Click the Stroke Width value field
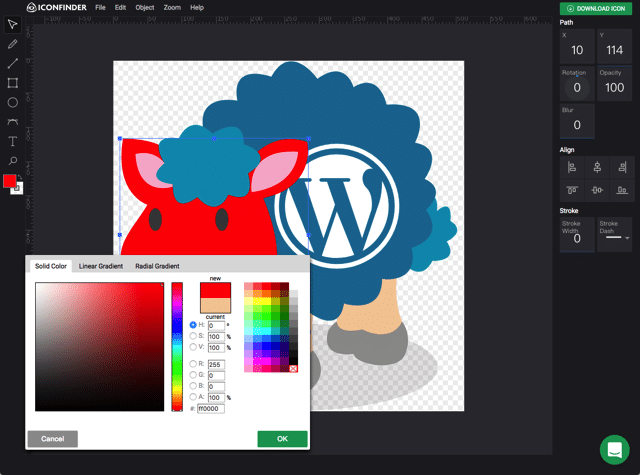 click(577, 238)
